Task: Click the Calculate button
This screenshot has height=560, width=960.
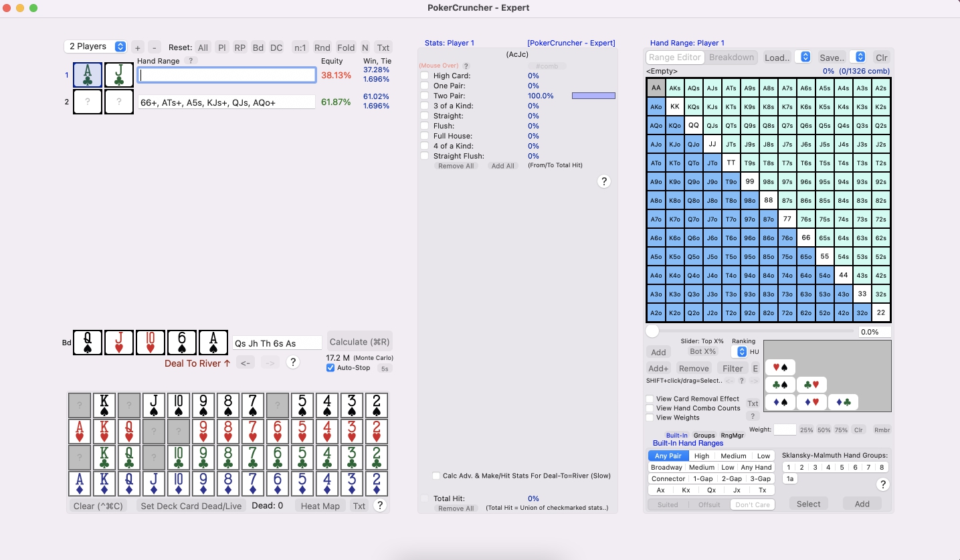Action: (x=359, y=341)
